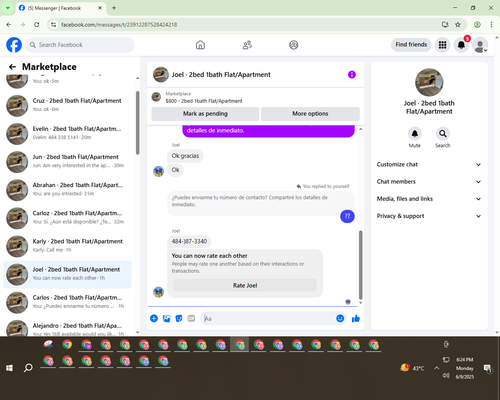Click Mark as pending button
500x400 pixels.
click(205, 114)
